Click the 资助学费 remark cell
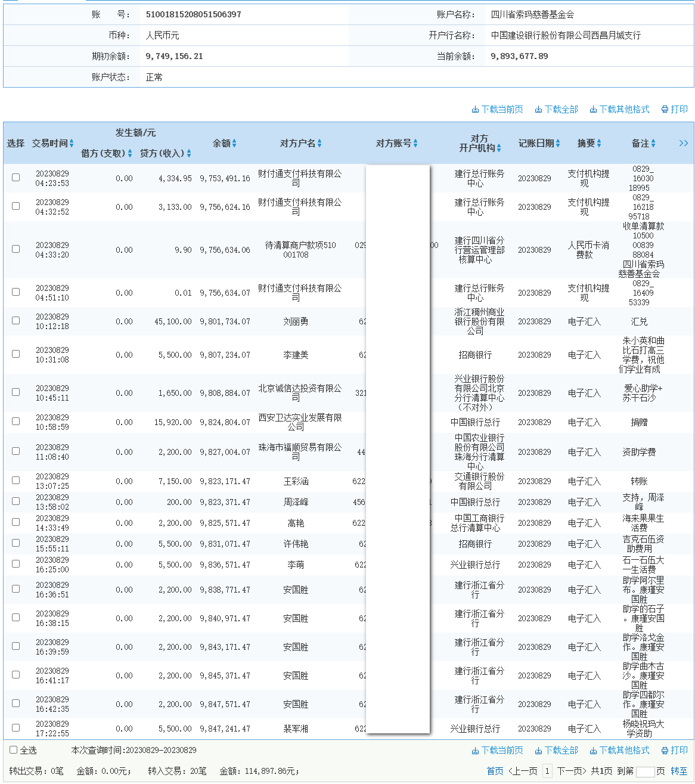 pos(639,452)
